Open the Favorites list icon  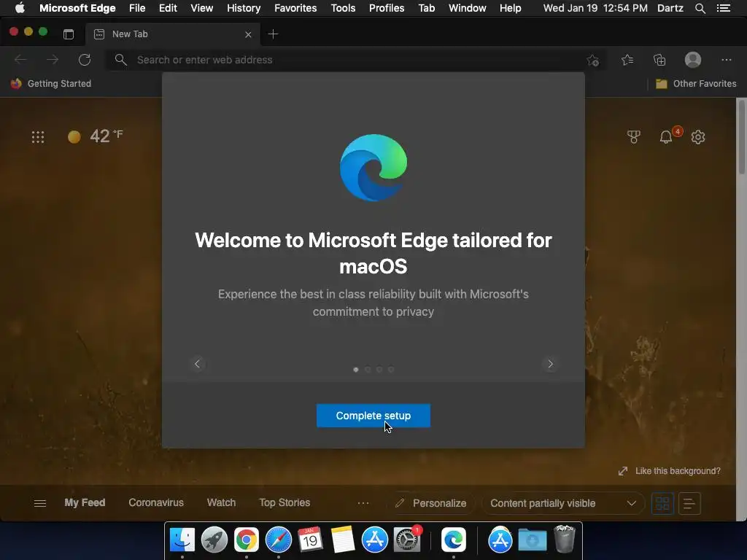pos(627,60)
